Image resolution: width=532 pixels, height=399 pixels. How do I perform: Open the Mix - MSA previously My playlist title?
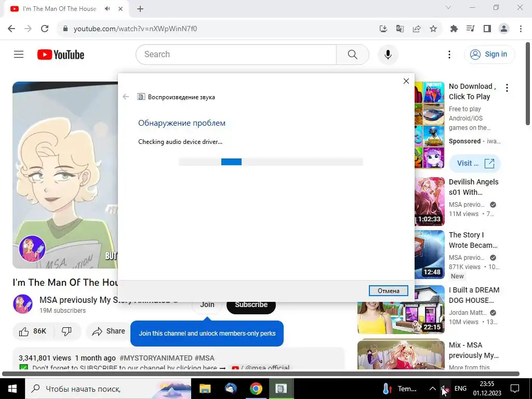point(474,350)
